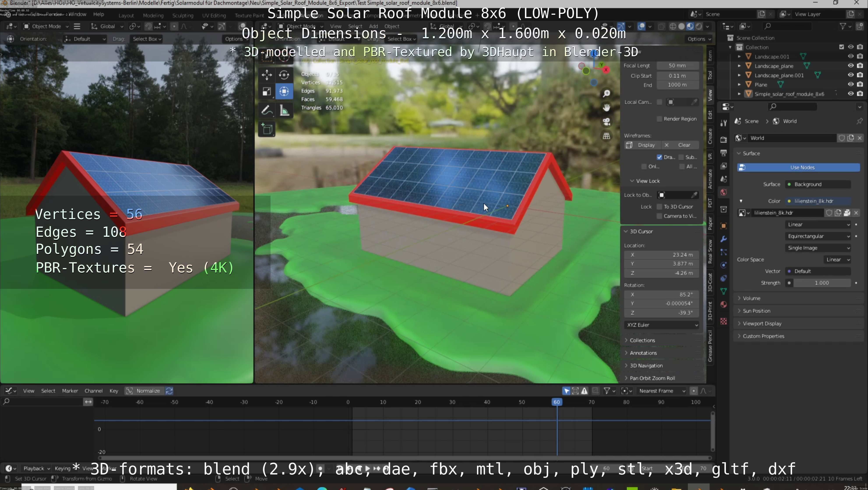Open the Modifier wrench properties tab
Screen dimensions: 868x490
[724, 239]
